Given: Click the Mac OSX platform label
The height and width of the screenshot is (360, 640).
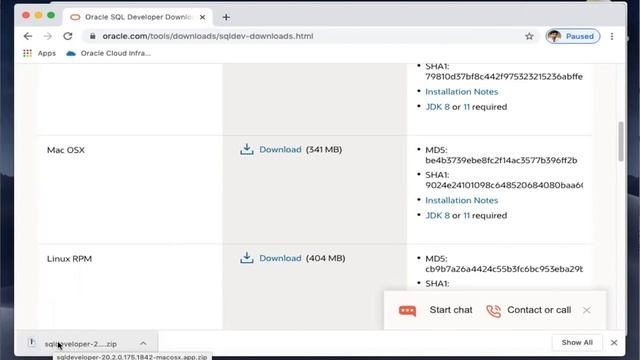Looking at the screenshot, I should point(66,150).
